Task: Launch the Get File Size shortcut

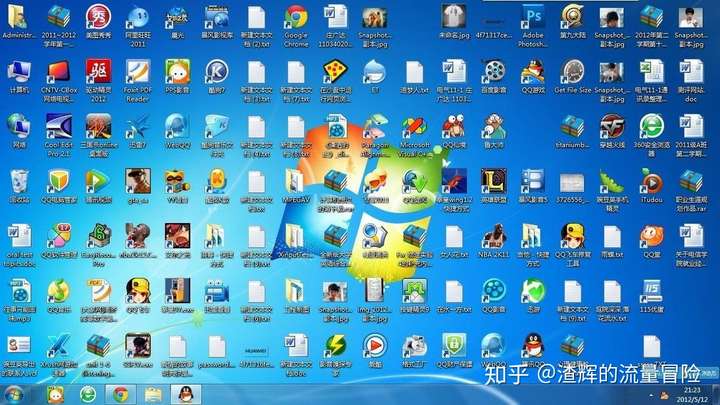Action: (x=573, y=73)
